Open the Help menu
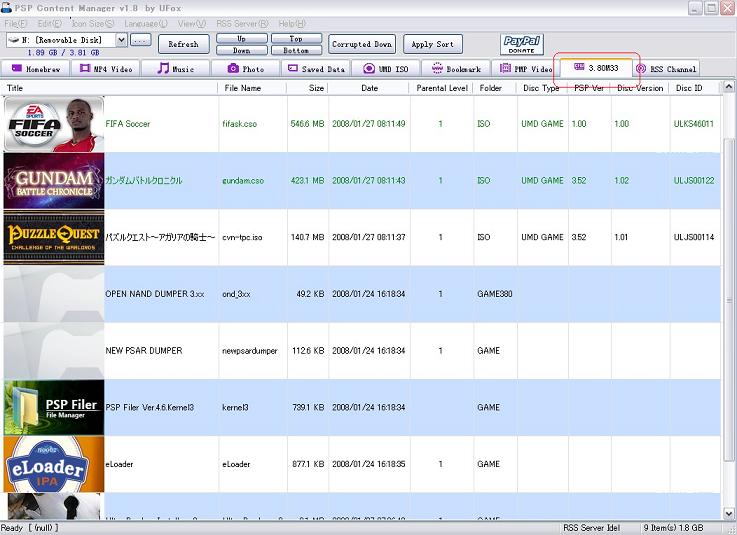 292,23
